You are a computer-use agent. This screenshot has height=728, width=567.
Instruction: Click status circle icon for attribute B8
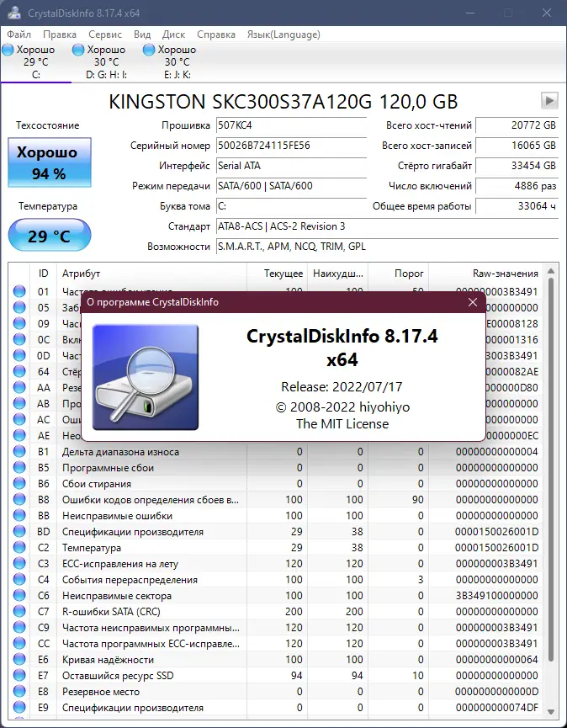click(x=19, y=500)
